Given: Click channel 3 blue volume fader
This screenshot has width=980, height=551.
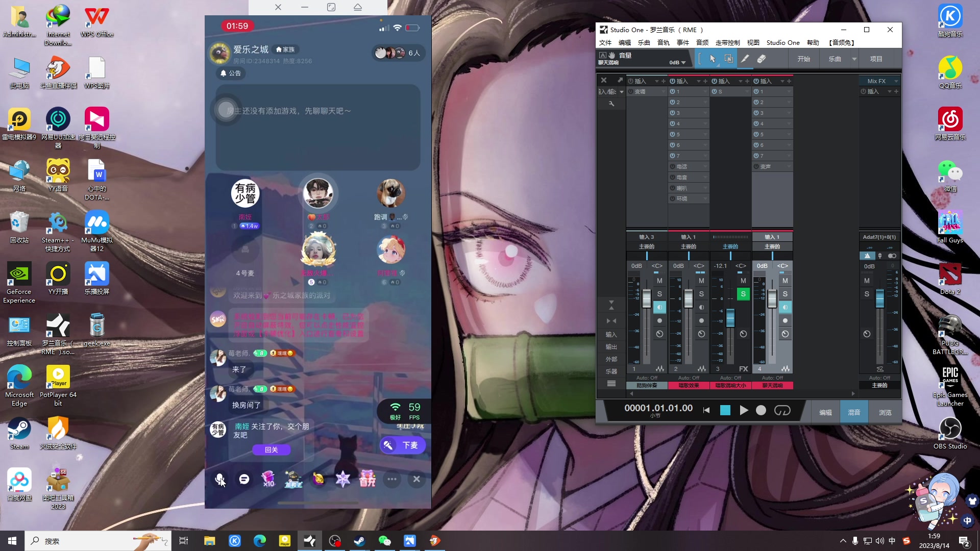Looking at the screenshot, I should (x=730, y=317).
